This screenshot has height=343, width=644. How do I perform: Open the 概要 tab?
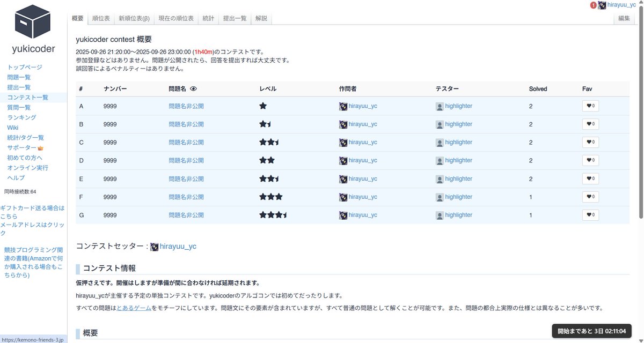point(78,18)
